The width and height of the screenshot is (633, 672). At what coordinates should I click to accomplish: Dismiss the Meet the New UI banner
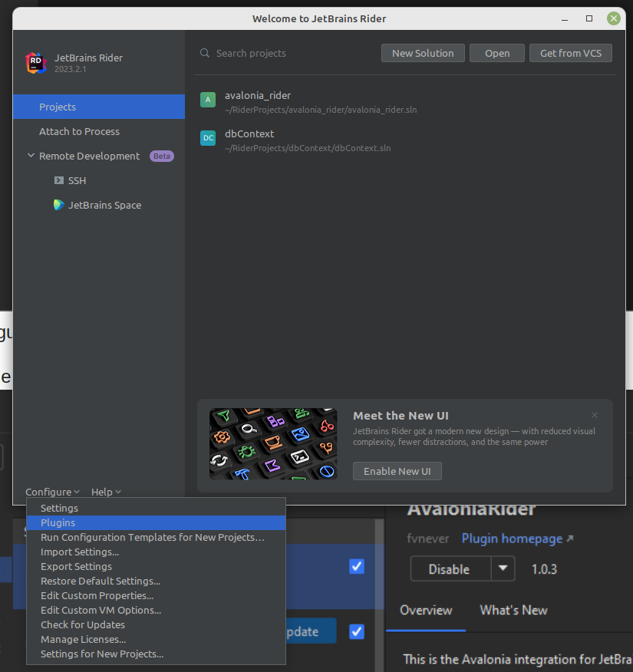595,415
